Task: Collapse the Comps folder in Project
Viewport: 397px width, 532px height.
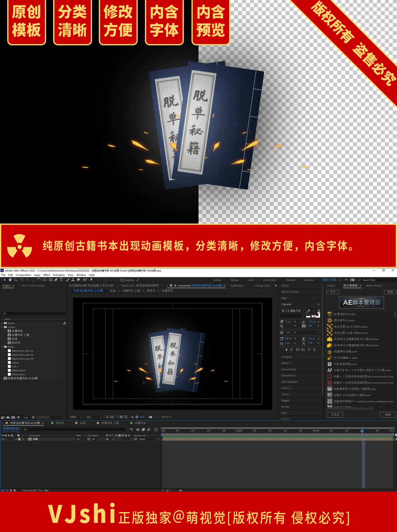Action: pyautogui.click(x=2, y=327)
